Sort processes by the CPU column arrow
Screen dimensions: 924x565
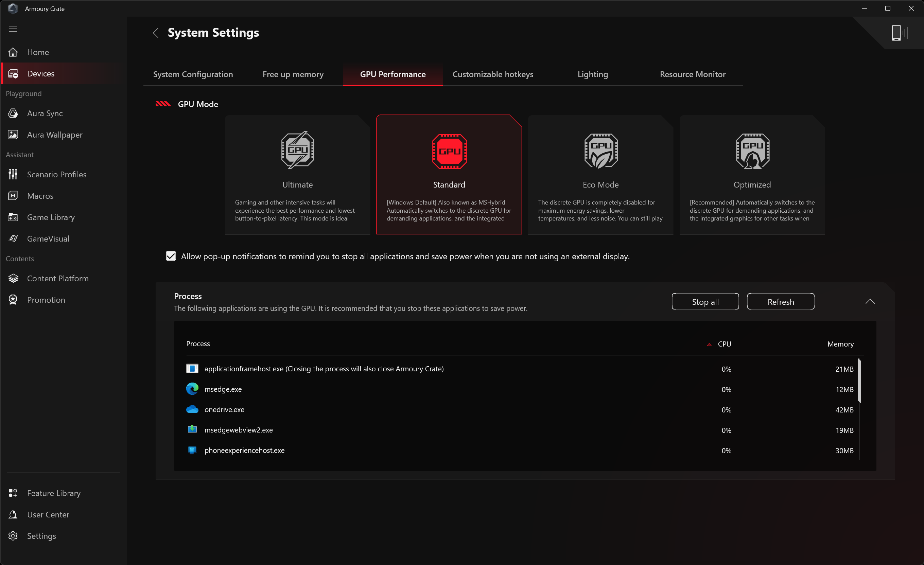point(709,344)
